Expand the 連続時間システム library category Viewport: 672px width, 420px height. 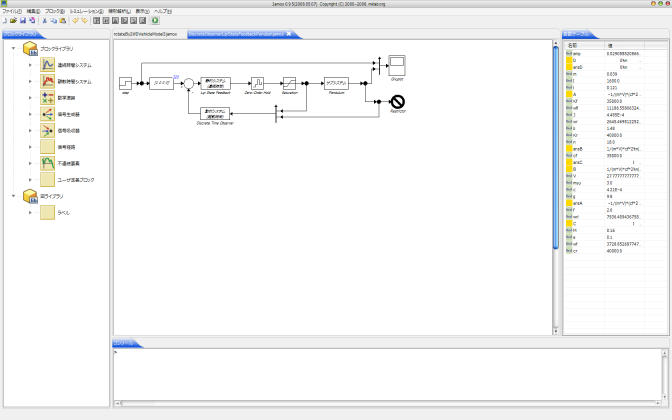tap(30, 65)
